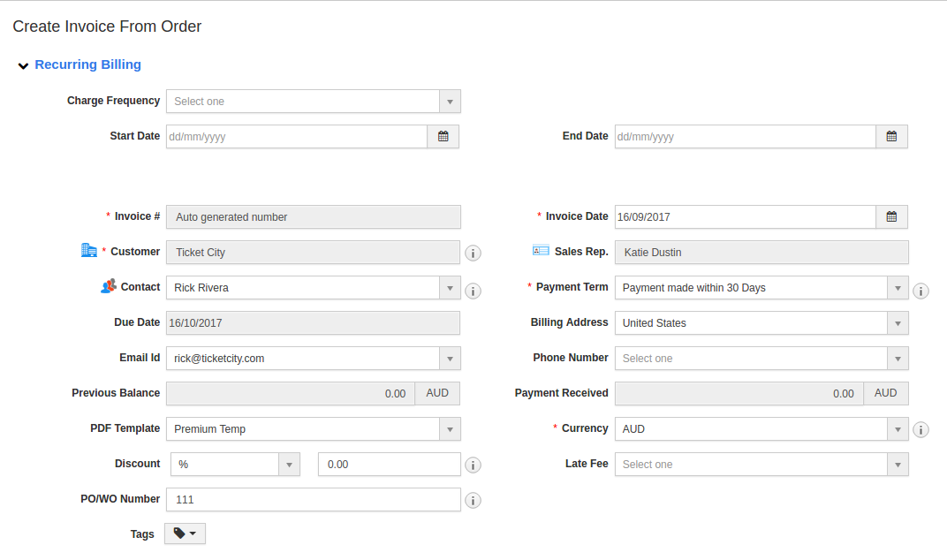
Task: Click the Currency info icon
Action: coord(920,430)
